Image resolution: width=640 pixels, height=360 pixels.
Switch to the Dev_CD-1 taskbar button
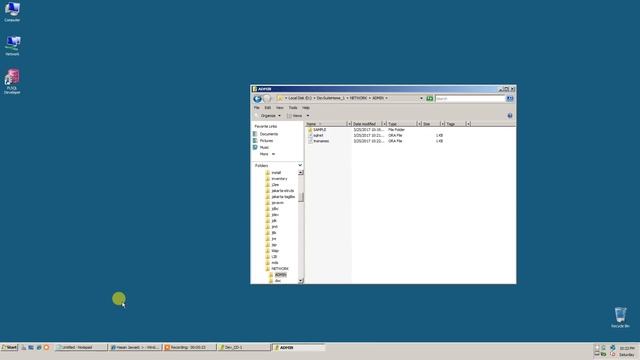[x=244, y=347]
